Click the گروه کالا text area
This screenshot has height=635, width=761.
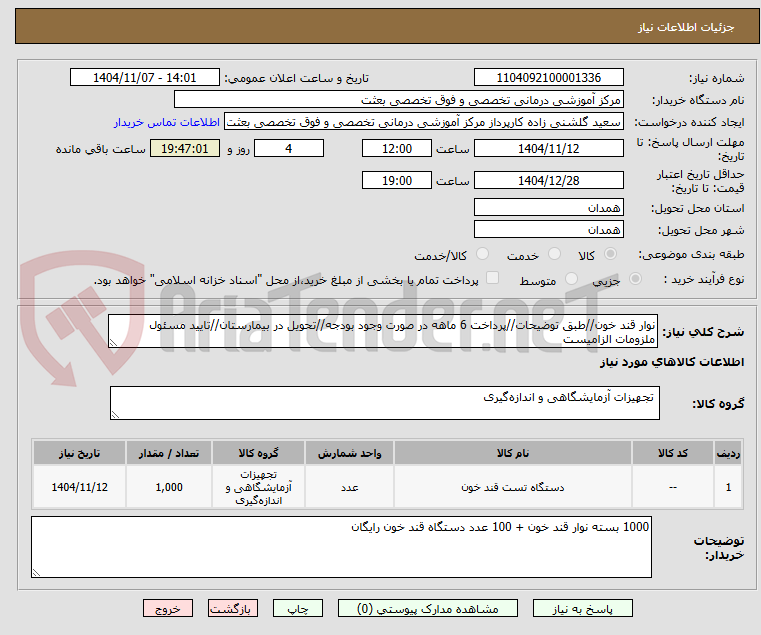pos(384,403)
